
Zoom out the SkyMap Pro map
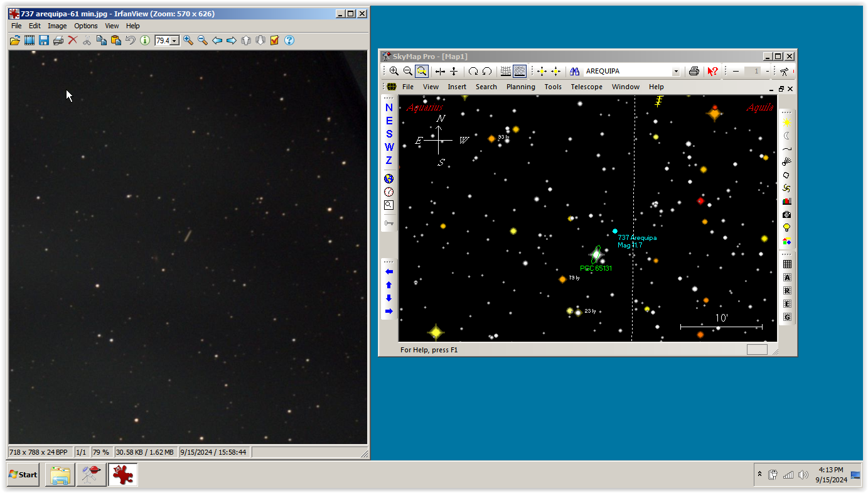pos(408,72)
